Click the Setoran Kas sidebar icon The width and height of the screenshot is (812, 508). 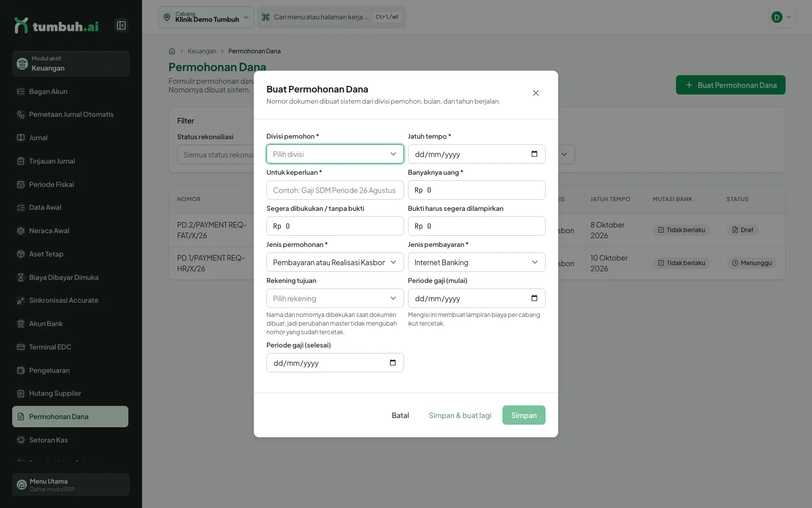pyautogui.click(x=21, y=440)
